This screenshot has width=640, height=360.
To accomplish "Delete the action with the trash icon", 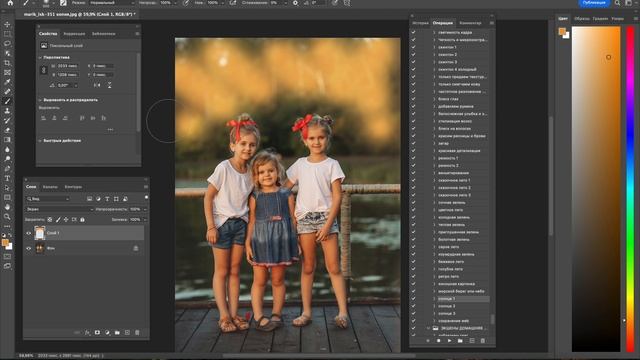I will click(x=482, y=340).
